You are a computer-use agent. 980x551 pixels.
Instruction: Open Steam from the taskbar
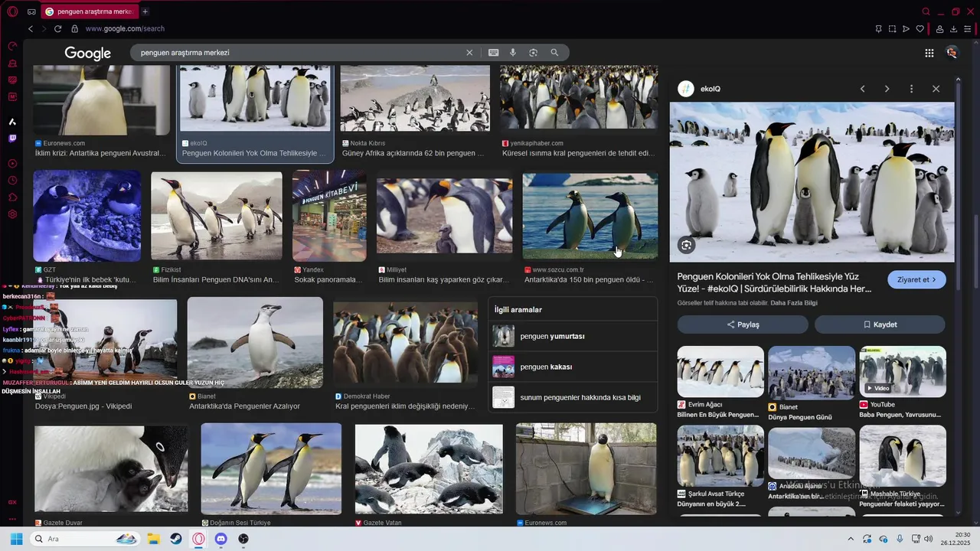[176, 539]
